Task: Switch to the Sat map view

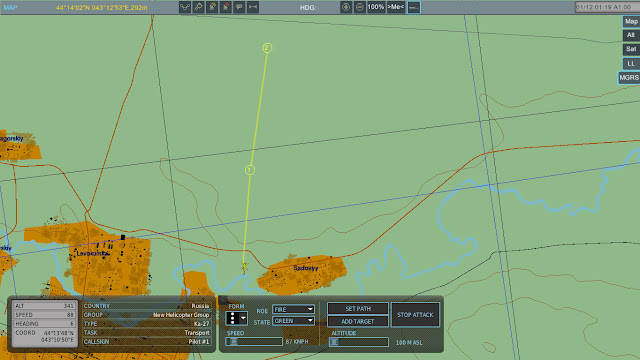Action: (x=631, y=49)
